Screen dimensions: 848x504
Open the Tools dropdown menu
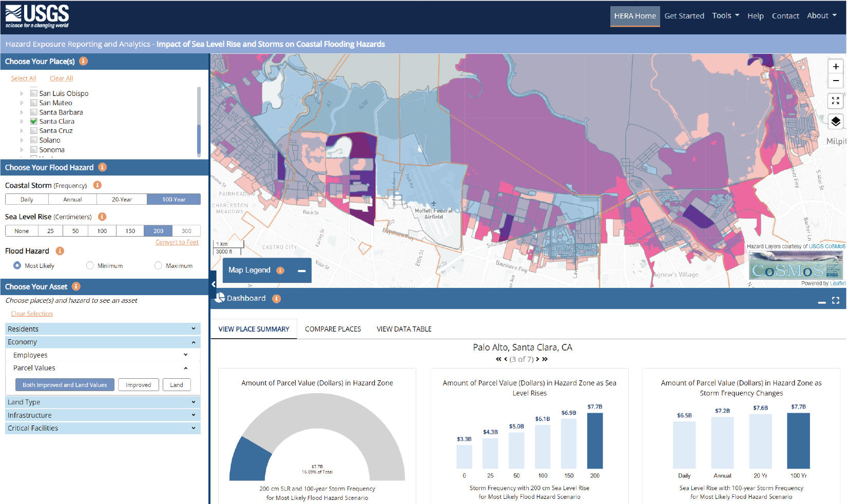[725, 16]
